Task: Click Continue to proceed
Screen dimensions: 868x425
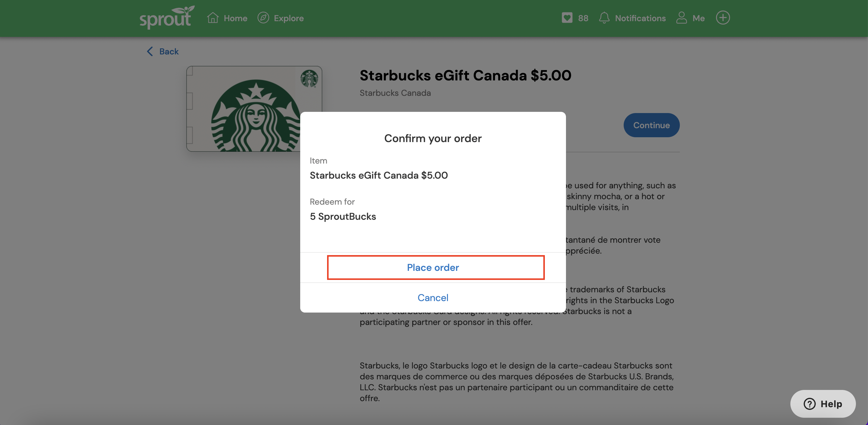Action: click(x=651, y=125)
